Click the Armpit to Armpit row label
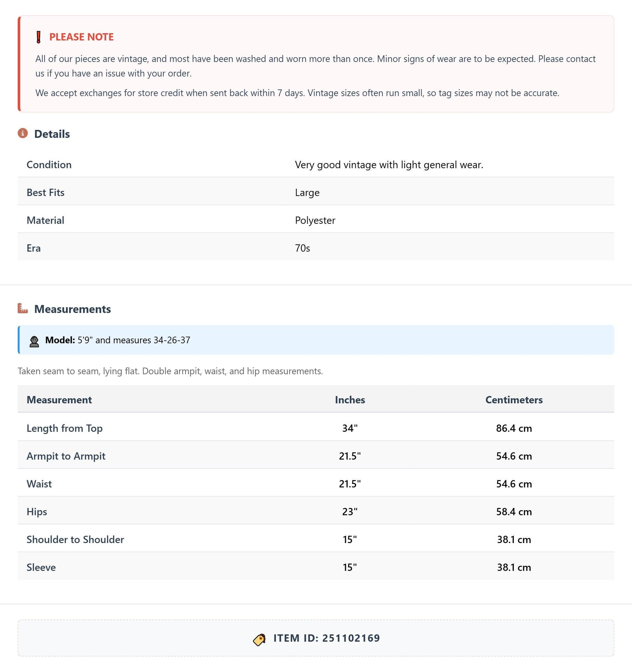The image size is (632, 672). 66,456
